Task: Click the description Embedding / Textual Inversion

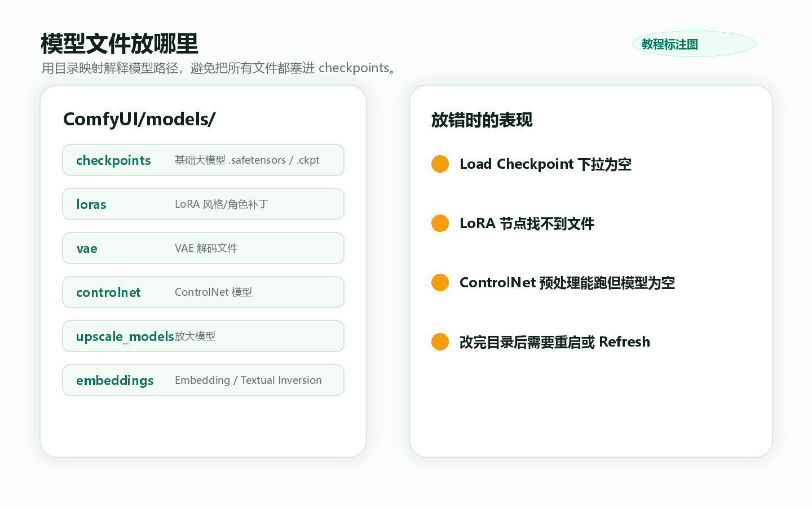Action: tap(248, 380)
